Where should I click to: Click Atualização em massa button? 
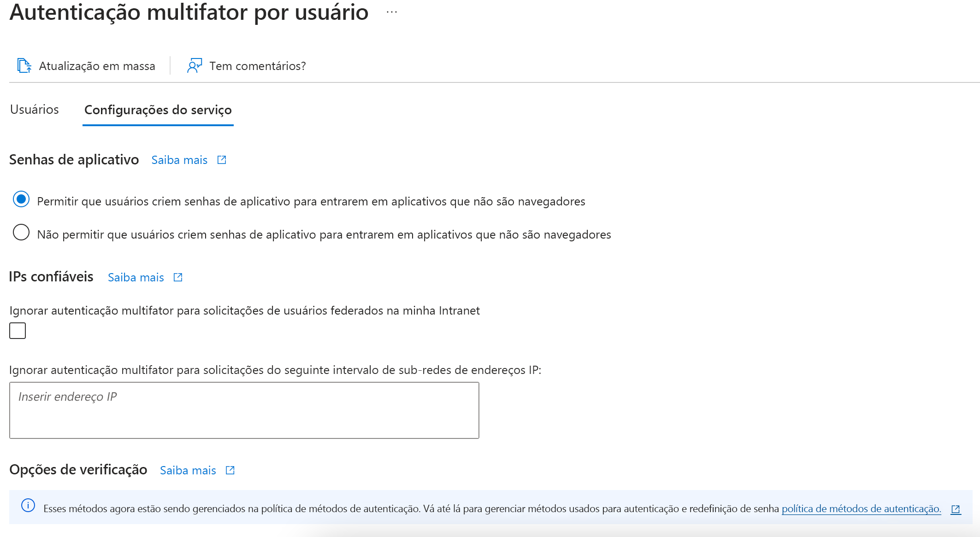coord(86,66)
